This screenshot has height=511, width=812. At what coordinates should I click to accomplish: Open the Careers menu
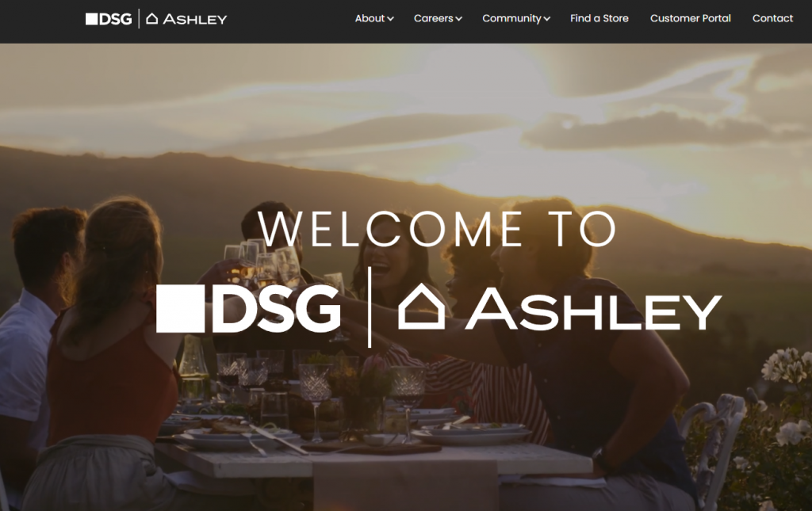pos(434,18)
